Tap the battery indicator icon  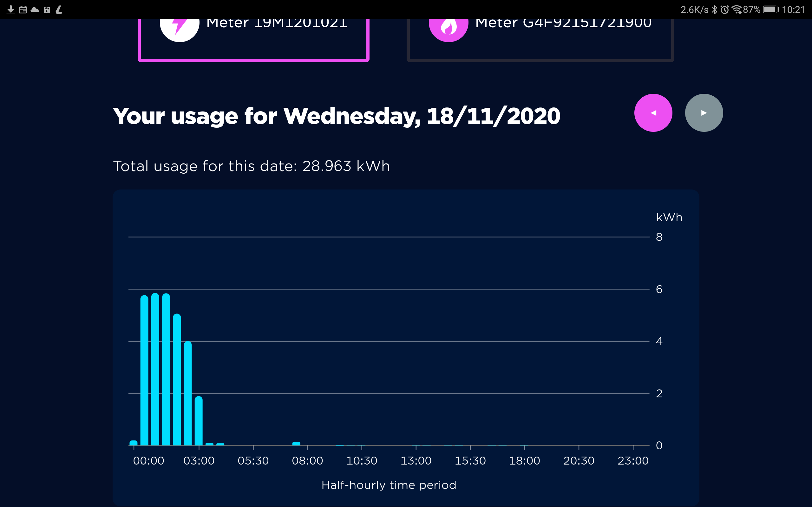pyautogui.click(x=771, y=10)
